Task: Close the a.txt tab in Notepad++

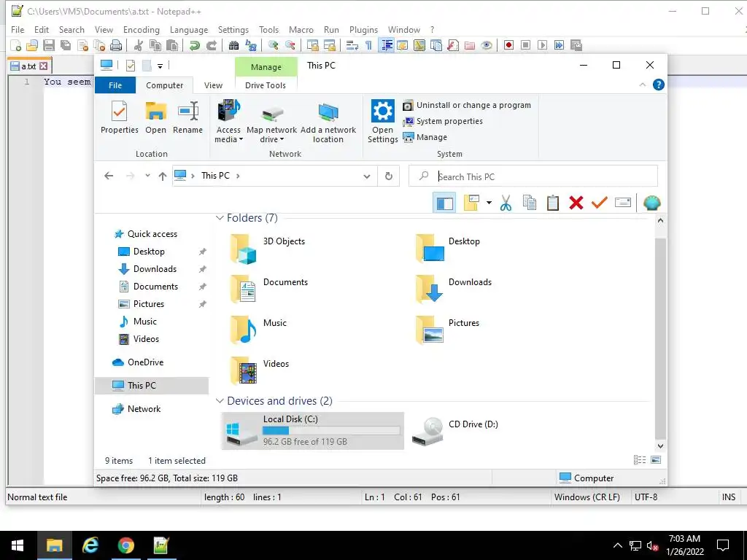Action: tap(43, 66)
